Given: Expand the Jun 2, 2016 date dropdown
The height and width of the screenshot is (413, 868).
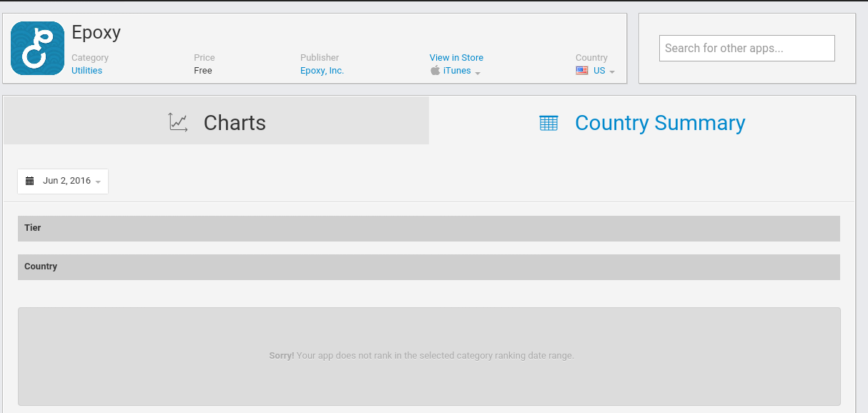Looking at the screenshot, I should 99,181.
